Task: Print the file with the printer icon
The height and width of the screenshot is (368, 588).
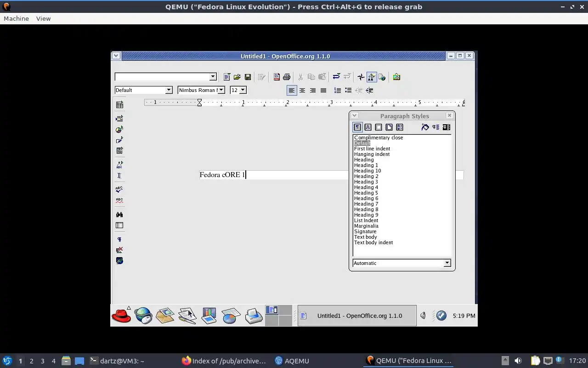Action: (x=287, y=77)
